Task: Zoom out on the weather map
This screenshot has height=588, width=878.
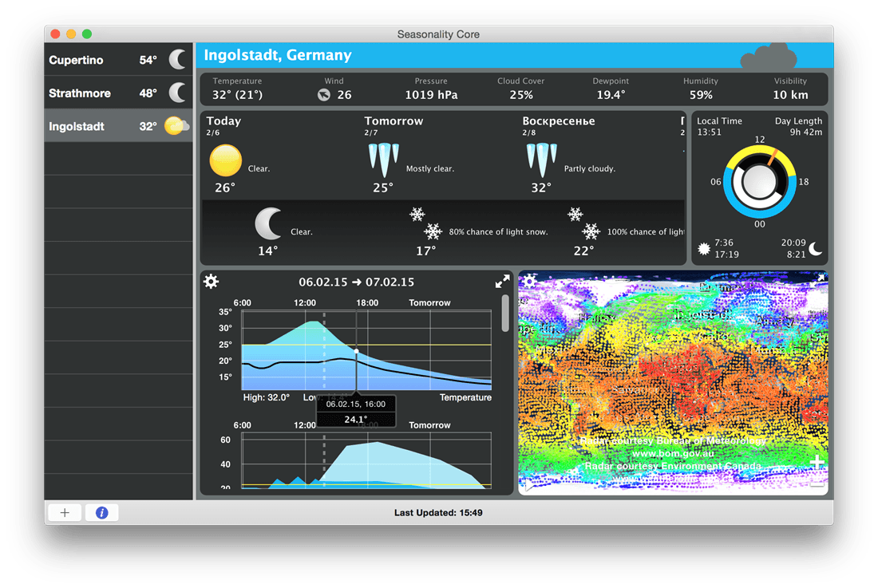Action: pos(817,483)
